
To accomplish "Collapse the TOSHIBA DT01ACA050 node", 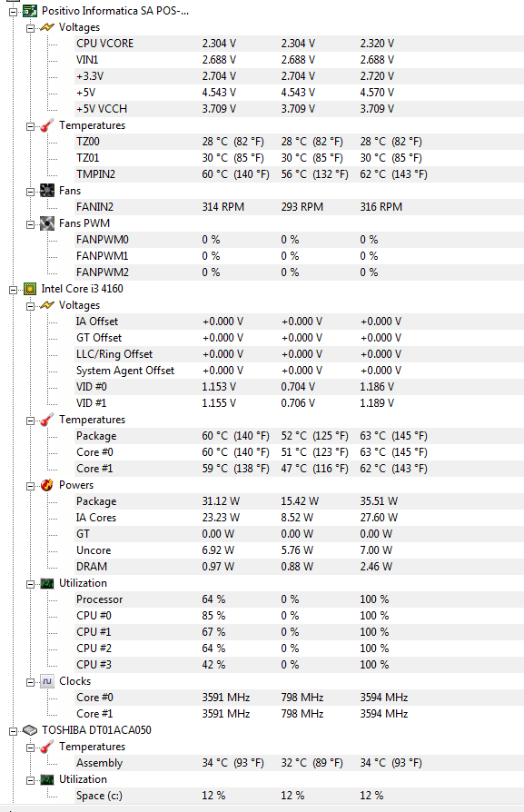I will point(13,730).
